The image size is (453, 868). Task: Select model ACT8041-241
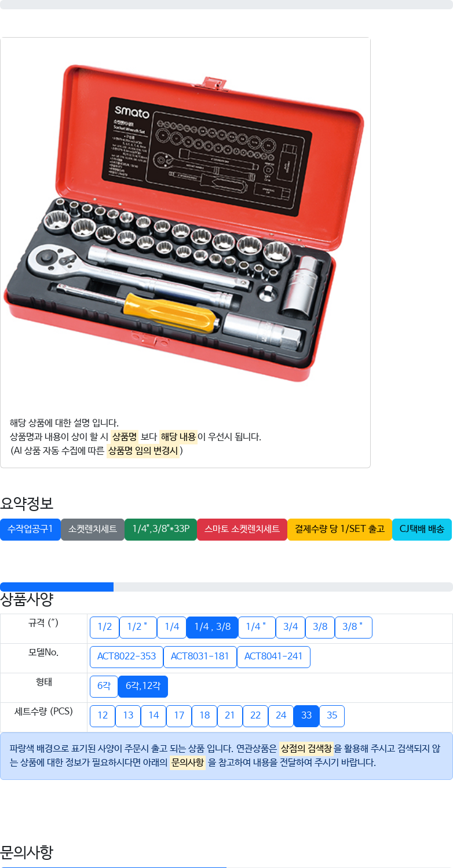(x=273, y=657)
